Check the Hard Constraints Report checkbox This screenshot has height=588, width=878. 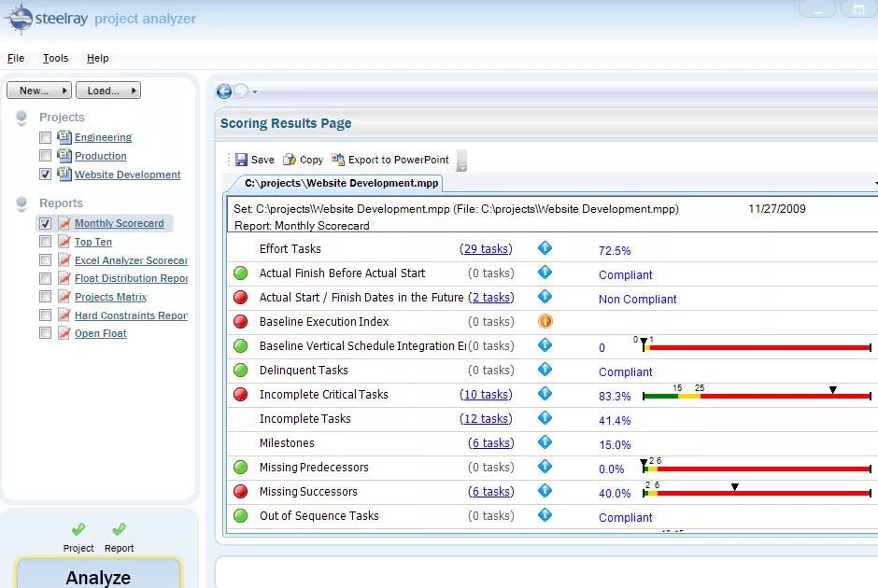(x=46, y=315)
